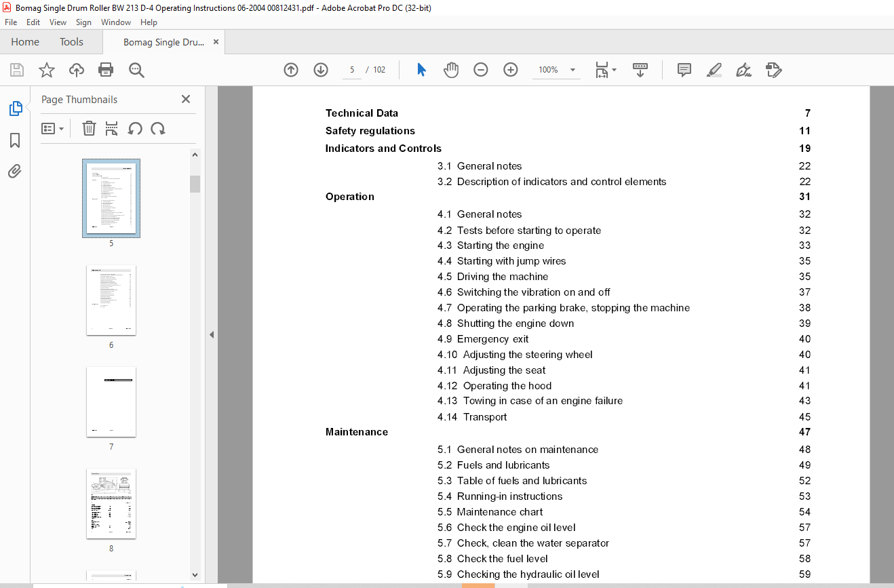Image resolution: width=894 pixels, height=588 pixels.
Task: Click 4.5 Driving the machine entry
Action: (x=492, y=277)
